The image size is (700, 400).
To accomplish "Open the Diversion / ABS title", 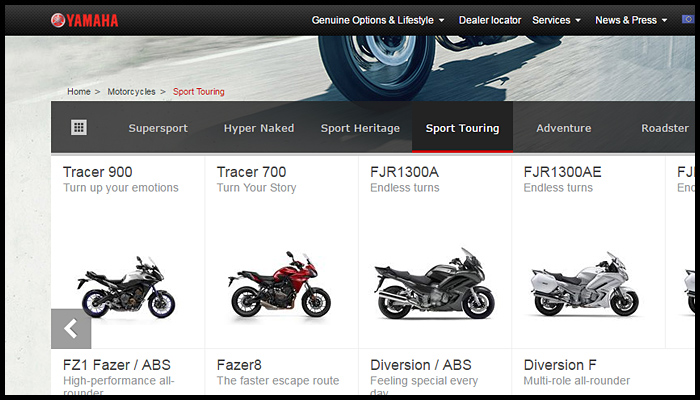I will [x=421, y=365].
